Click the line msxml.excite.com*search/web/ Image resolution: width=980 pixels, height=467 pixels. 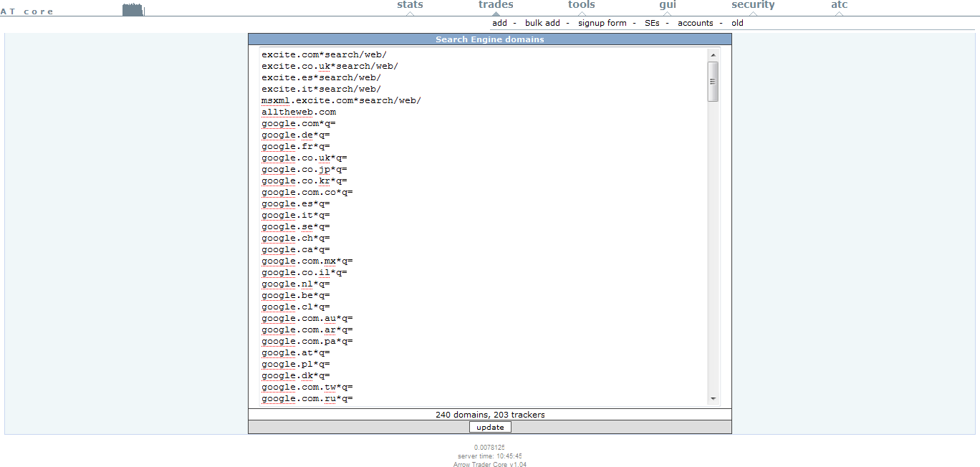341,100
